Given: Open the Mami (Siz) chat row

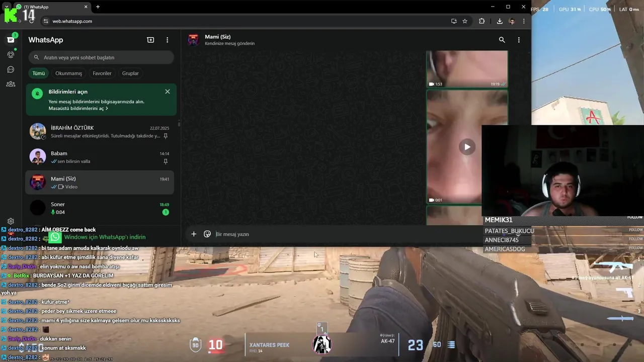Looking at the screenshot, I should pos(100,183).
